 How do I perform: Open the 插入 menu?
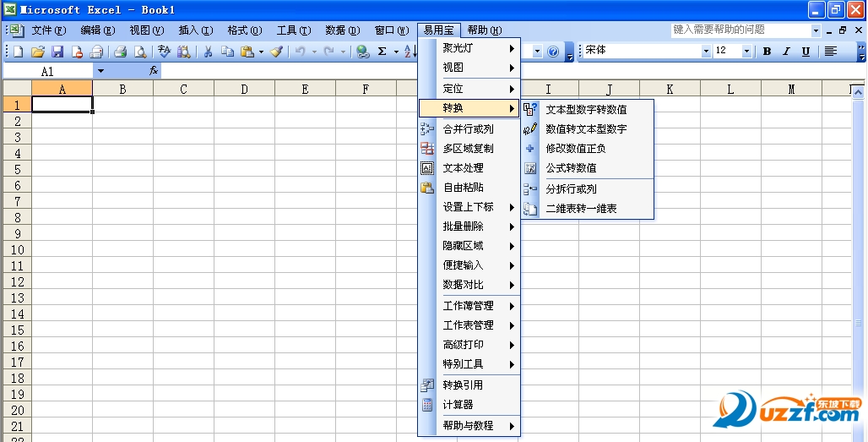coord(195,30)
